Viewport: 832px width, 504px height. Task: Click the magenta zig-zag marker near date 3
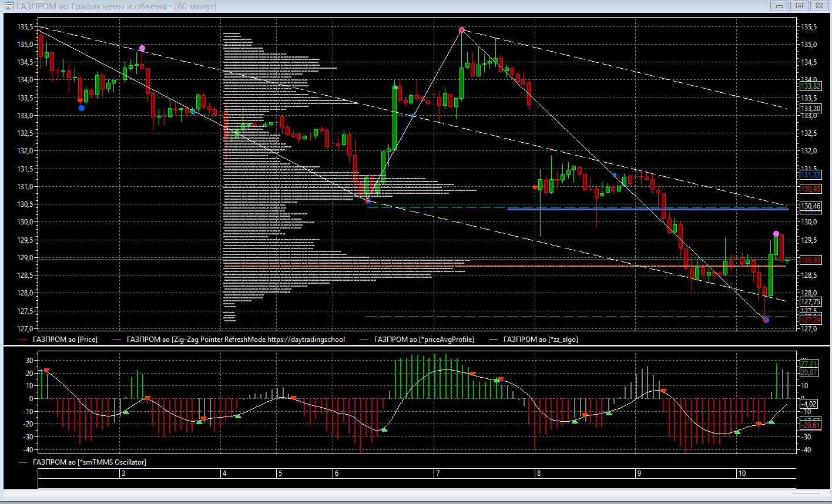tap(142, 48)
